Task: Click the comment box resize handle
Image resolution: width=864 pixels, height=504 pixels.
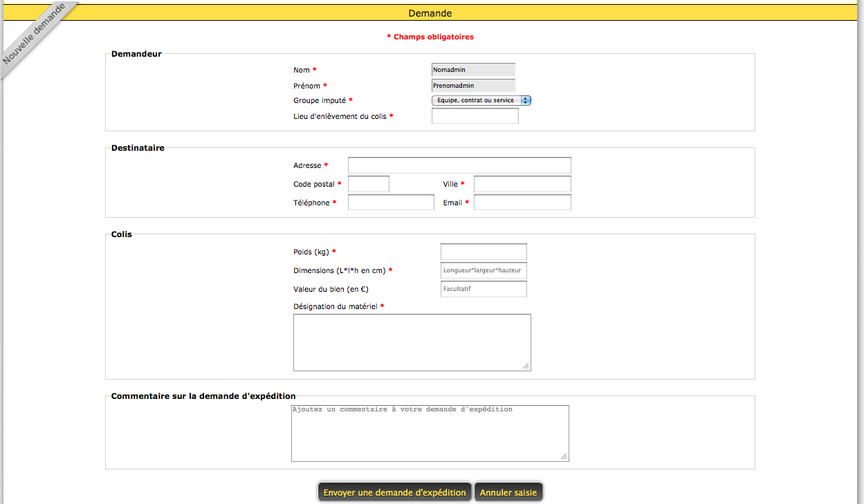Action: pyautogui.click(x=564, y=456)
